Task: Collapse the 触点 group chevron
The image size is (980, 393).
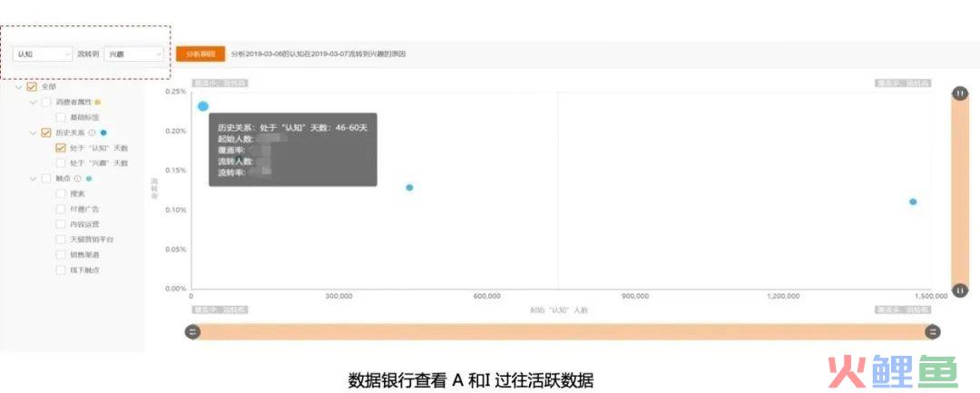Action: click(34, 179)
